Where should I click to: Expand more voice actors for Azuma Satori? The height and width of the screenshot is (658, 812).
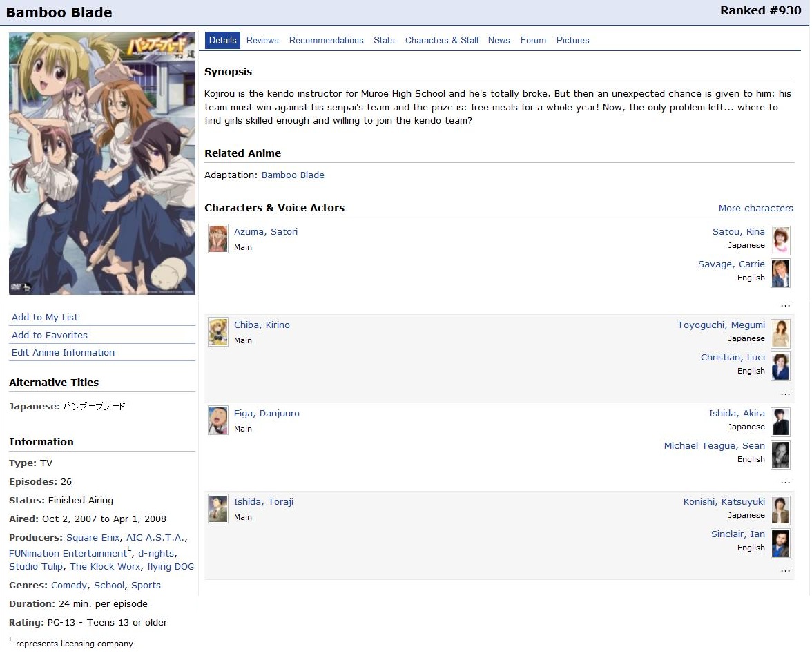pos(785,305)
